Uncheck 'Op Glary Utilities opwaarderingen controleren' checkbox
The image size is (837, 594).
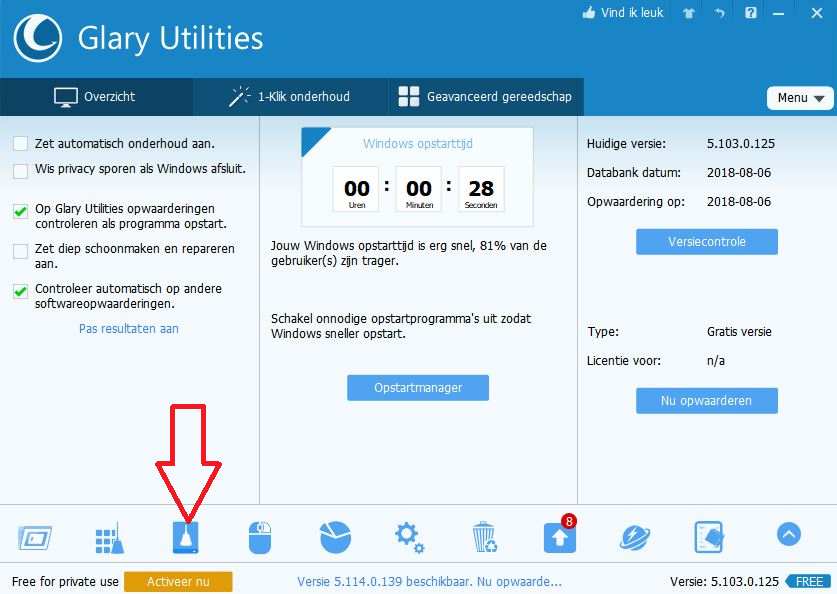tap(20, 211)
